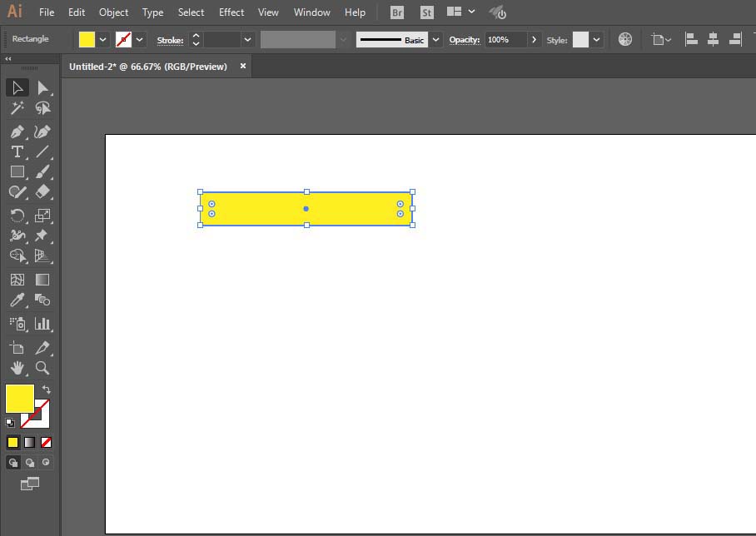Image resolution: width=756 pixels, height=536 pixels.
Task: Close the Untitled-2 document tab
Action: tap(243, 66)
